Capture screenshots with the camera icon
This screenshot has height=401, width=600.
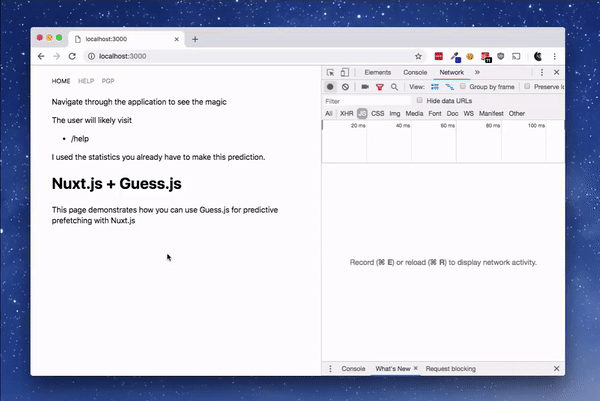(365, 87)
